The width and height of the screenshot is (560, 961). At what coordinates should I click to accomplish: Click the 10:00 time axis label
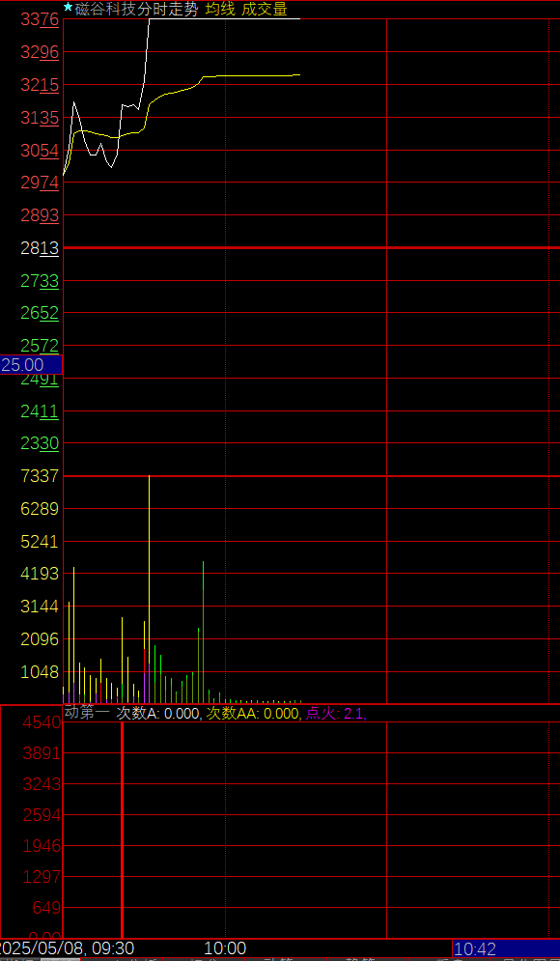pos(224,948)
